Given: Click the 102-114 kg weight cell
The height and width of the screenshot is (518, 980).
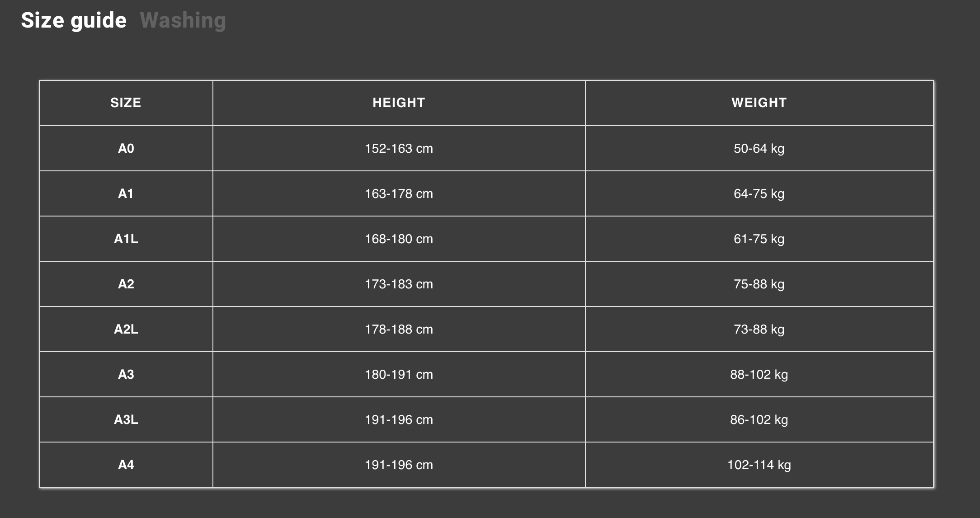Looking at the screenshot, I should tap(759, 465).
